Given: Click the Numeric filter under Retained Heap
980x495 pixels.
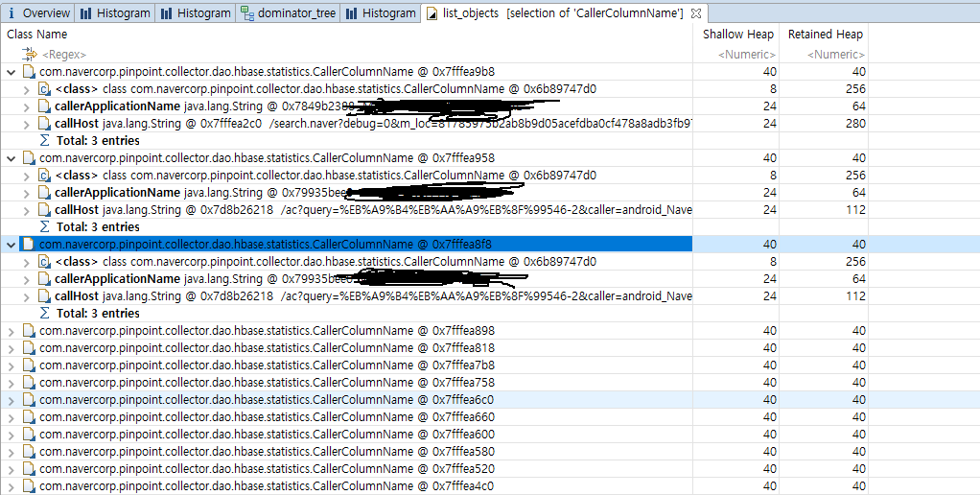Looking at the screenshot, I should (x=835, y=55).
